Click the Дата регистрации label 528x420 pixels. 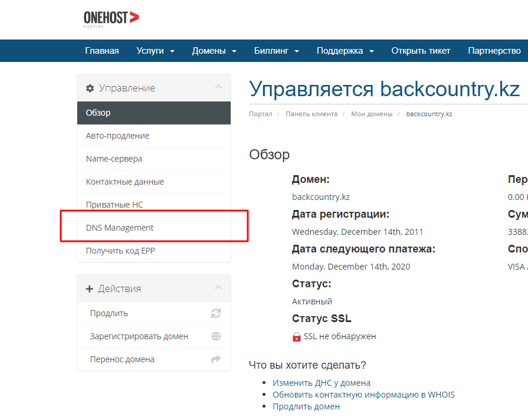click(x=340, y=214)
